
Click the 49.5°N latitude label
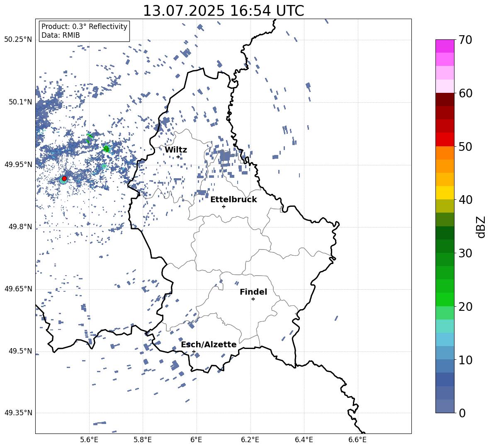(x=21, y=351)
